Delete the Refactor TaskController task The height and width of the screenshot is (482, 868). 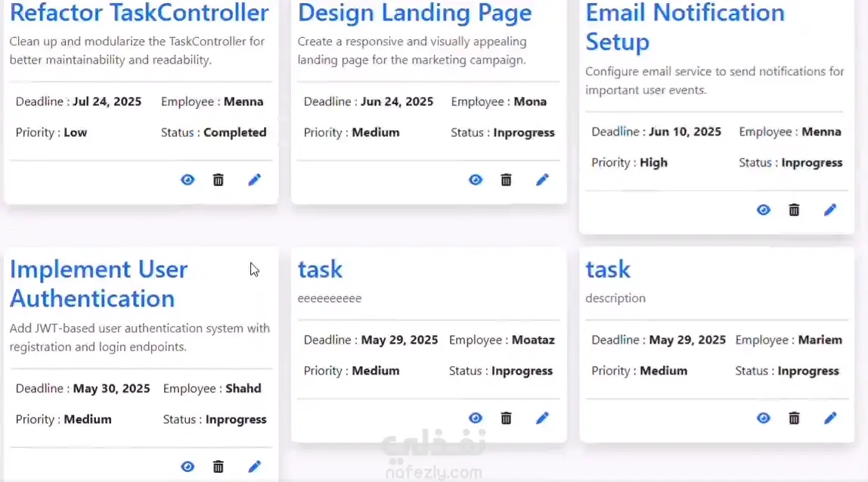coord(218,180)
